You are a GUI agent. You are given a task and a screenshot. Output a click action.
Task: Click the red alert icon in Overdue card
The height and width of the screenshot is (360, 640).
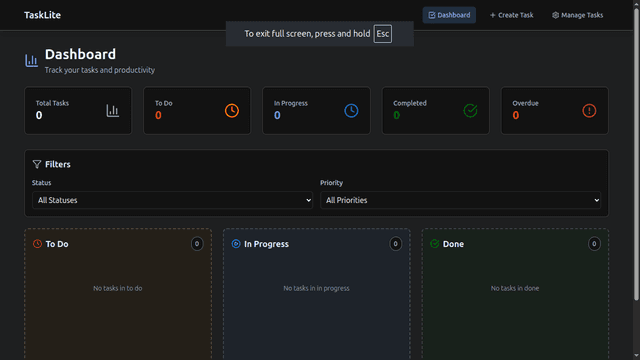point(589,111)
